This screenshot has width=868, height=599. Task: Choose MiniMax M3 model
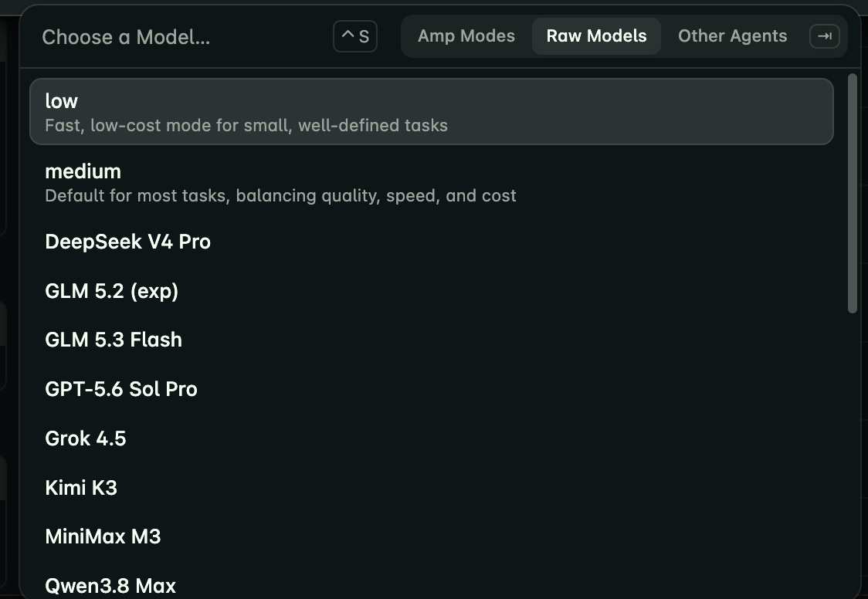431,536
